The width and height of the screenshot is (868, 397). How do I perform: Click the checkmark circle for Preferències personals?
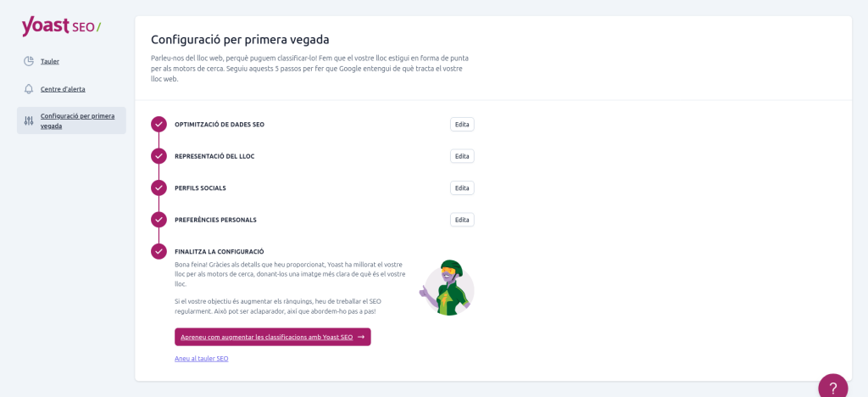click(x=159, y=220)
